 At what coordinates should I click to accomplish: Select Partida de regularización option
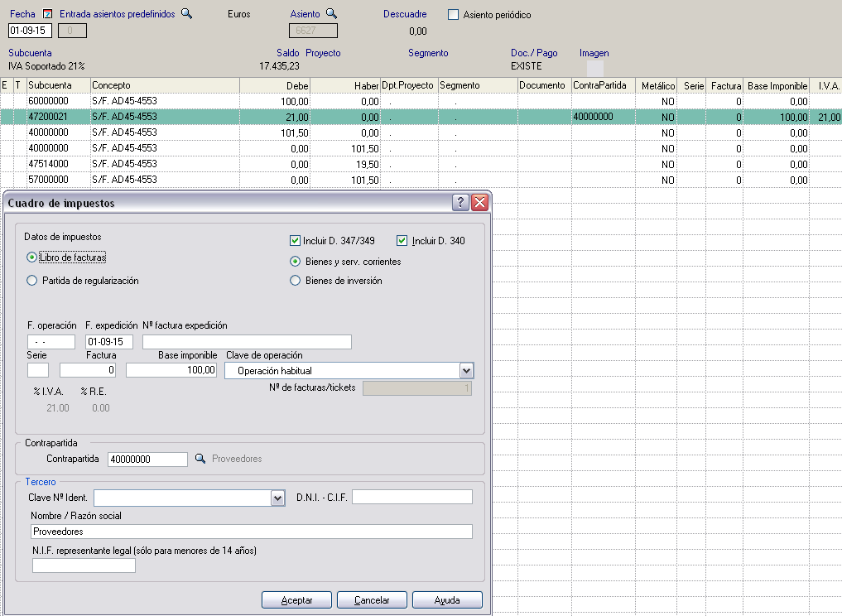31,281
